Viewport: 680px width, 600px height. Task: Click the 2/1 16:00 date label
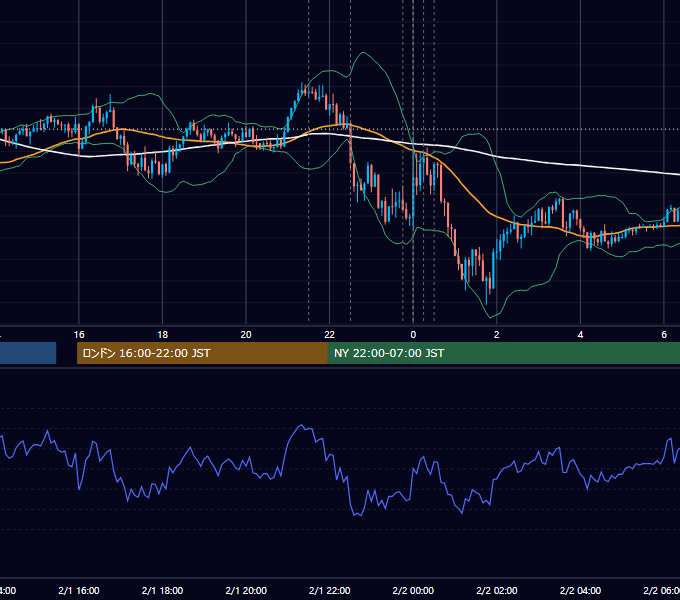[x=79, y=591]
